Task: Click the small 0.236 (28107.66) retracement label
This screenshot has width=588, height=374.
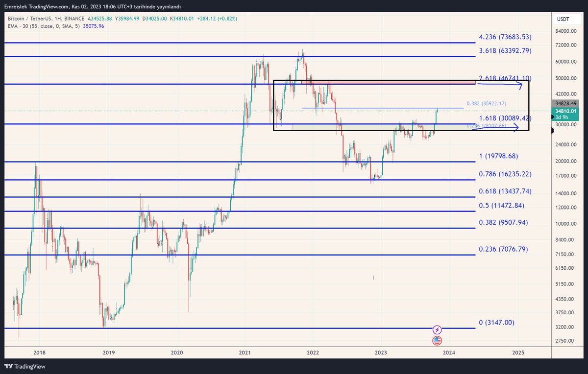Action: coord(487,126)
